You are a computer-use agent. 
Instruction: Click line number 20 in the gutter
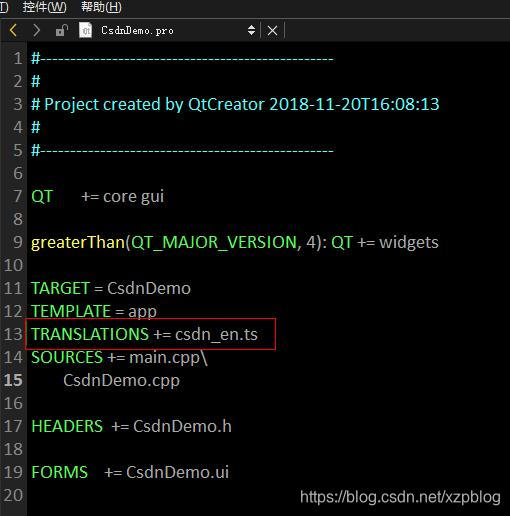point(13,495)
